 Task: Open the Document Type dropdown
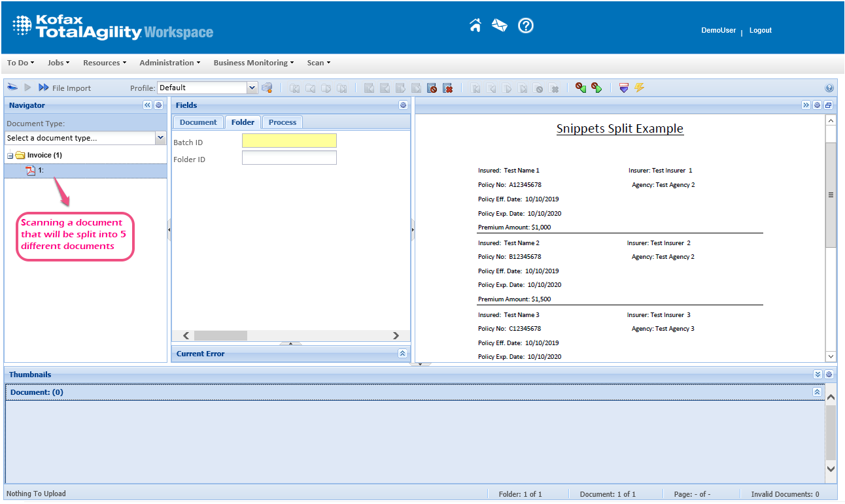160,138
